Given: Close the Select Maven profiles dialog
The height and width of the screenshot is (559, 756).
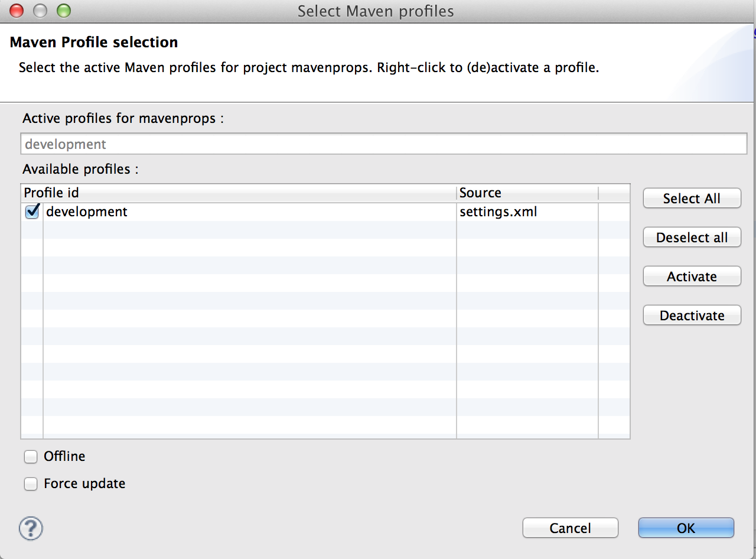Looking at the screenshot, I should 17,11.
